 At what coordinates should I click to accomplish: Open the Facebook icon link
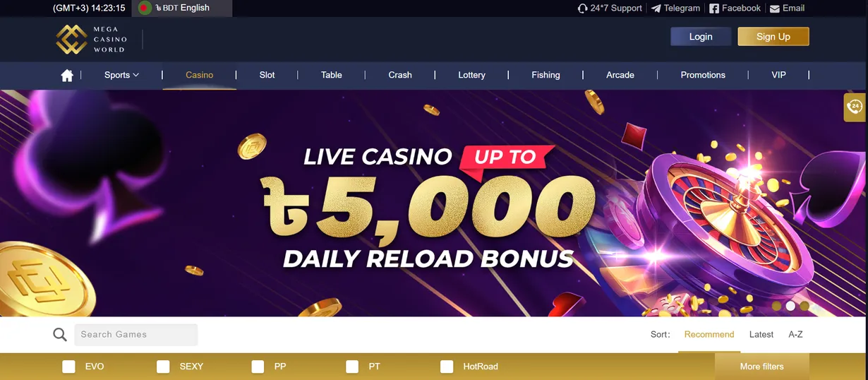tap(714, 8)
